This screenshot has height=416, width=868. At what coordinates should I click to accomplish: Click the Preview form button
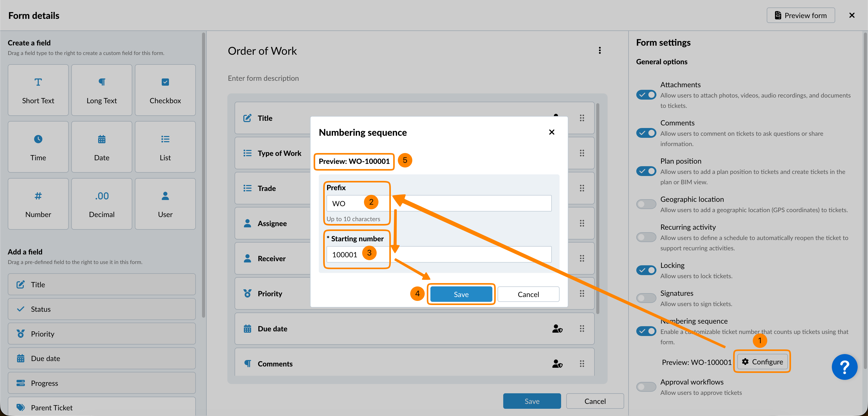click(x=801, y=15)
